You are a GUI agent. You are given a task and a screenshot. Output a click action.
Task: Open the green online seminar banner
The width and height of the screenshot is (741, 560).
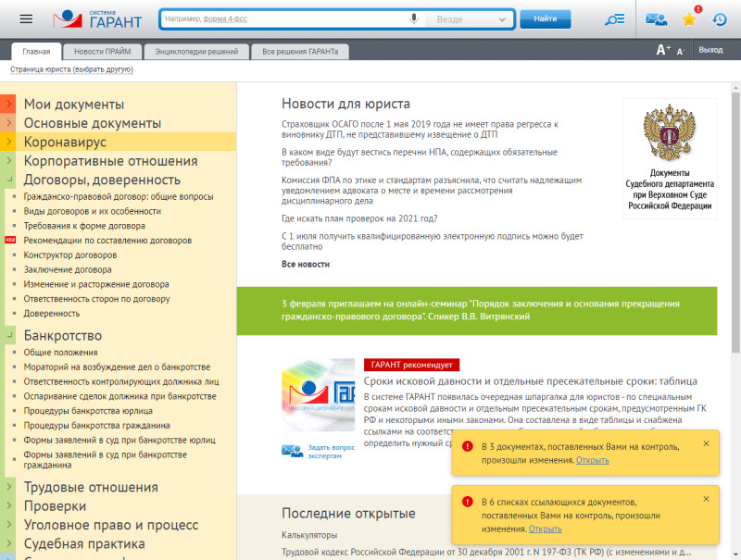476,310
